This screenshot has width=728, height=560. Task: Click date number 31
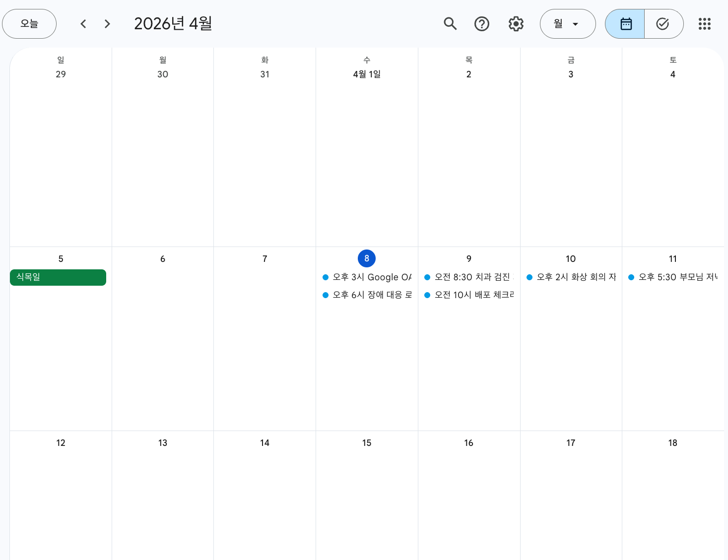coord(265,74)
